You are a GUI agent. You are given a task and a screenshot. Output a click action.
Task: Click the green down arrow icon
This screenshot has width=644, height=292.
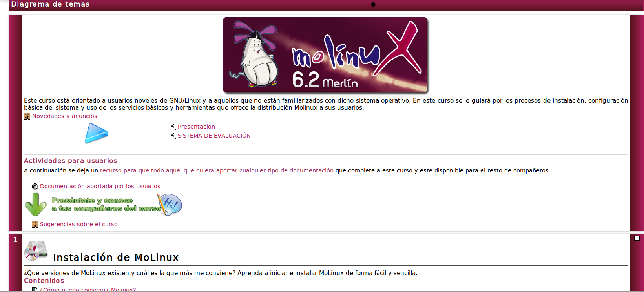coord(36,205)
